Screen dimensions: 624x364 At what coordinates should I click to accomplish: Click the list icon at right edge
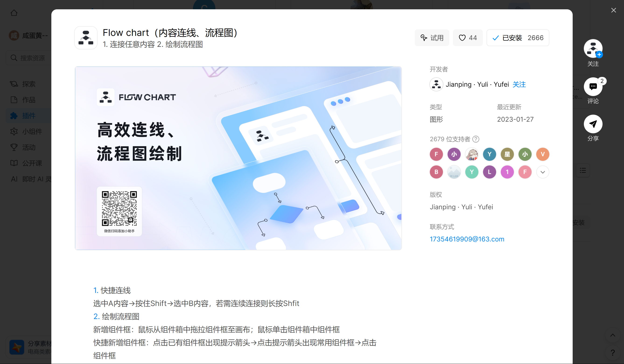coord(583,170)
